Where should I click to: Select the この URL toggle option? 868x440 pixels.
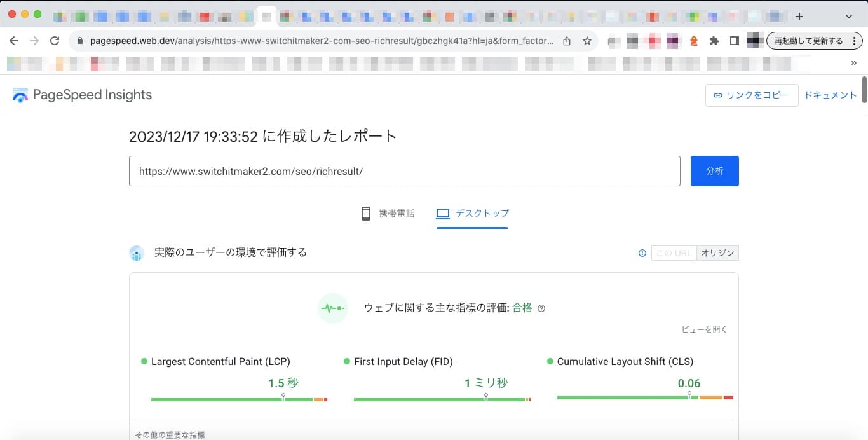674,253
